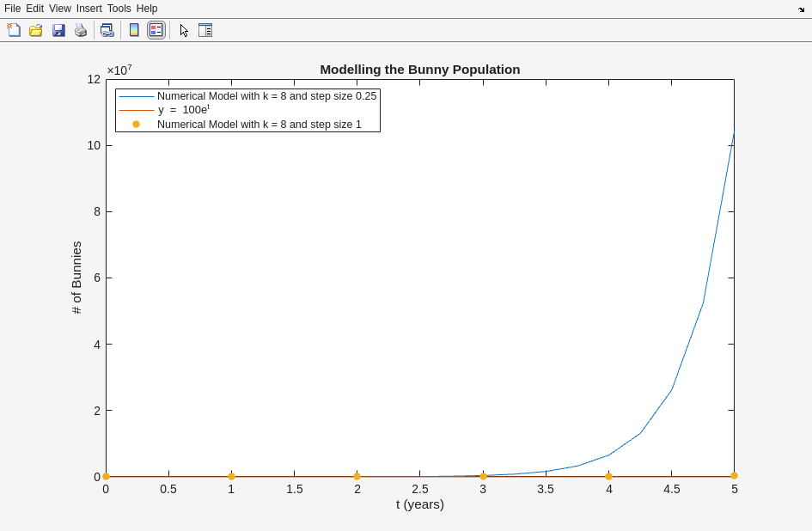Open a file using the folder icon

(x=35, y=30)
